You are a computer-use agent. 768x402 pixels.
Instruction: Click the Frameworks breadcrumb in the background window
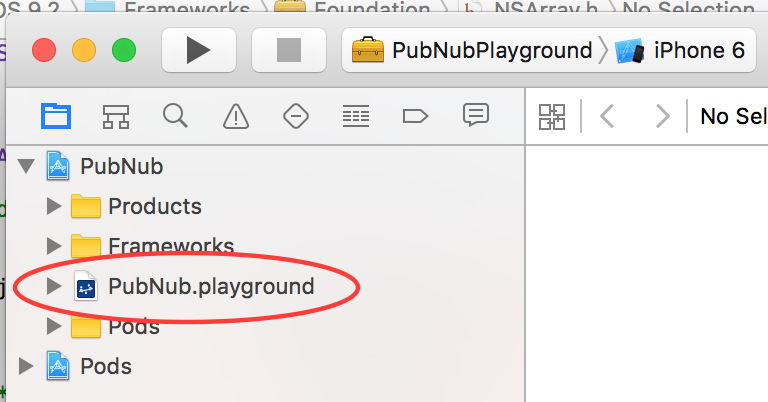[187, 7]
